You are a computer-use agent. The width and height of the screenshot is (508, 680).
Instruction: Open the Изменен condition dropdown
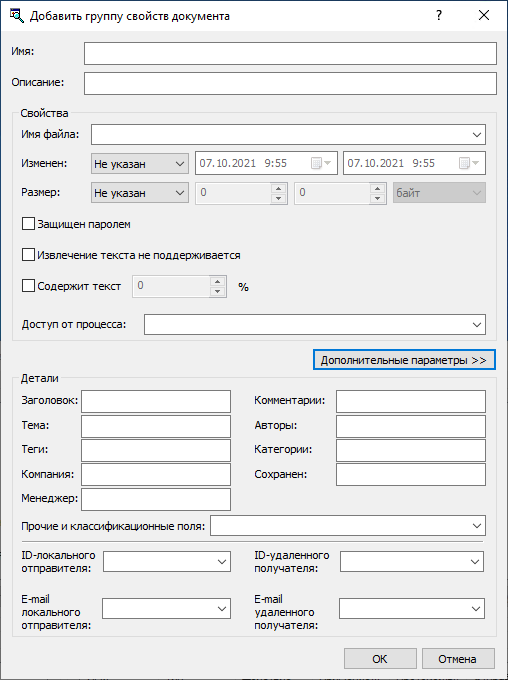140,164
